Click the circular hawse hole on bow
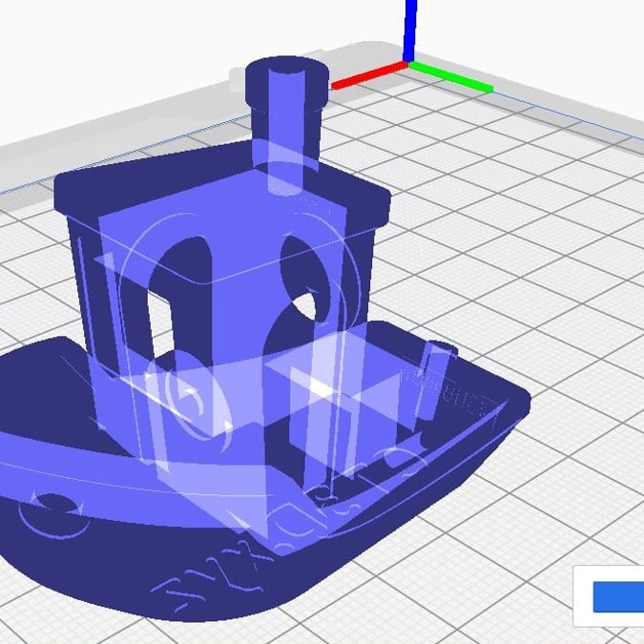 point(48,504)
